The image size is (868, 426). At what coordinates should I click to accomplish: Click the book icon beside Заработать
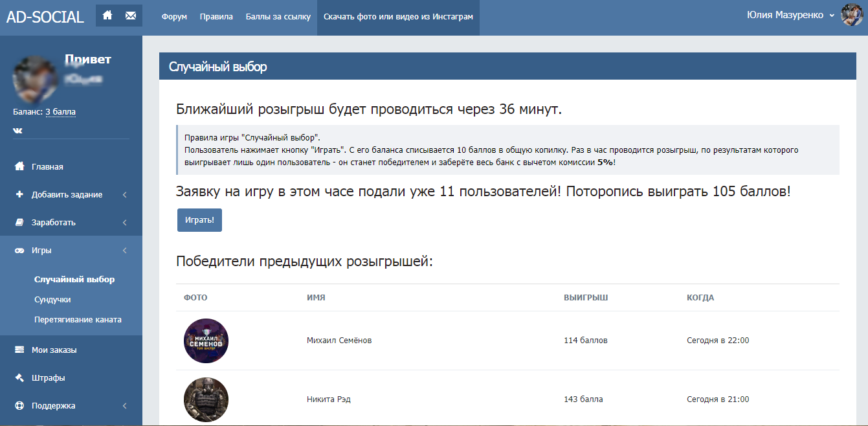pos(19,222)
